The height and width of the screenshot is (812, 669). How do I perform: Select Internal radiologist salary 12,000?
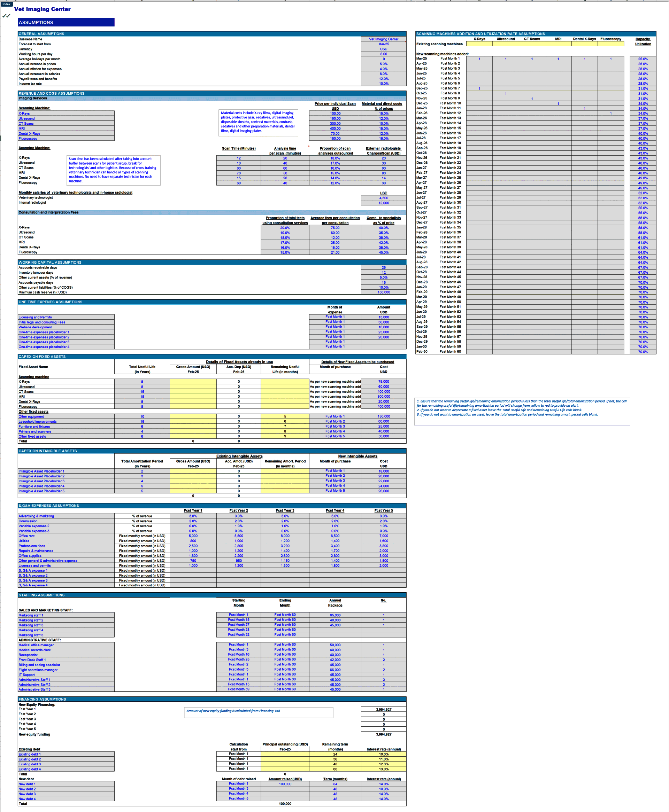pyautogui.click(x=383, y=203)
